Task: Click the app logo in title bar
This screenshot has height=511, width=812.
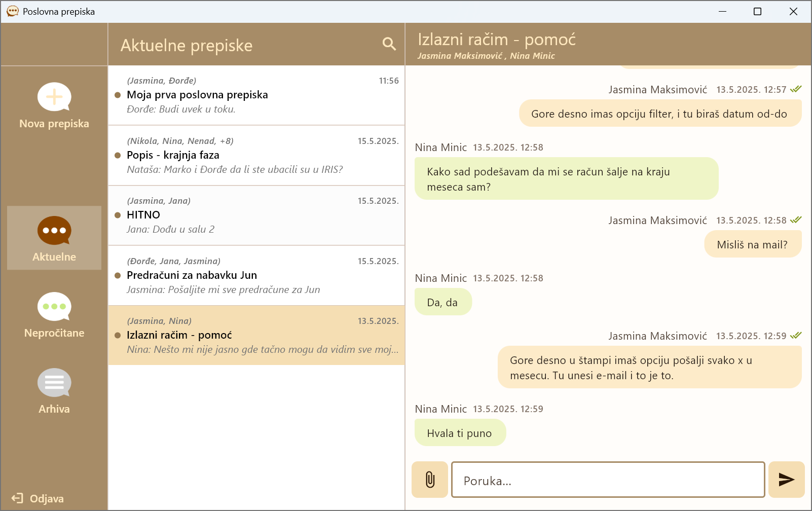Action: [x=13, y=11]
